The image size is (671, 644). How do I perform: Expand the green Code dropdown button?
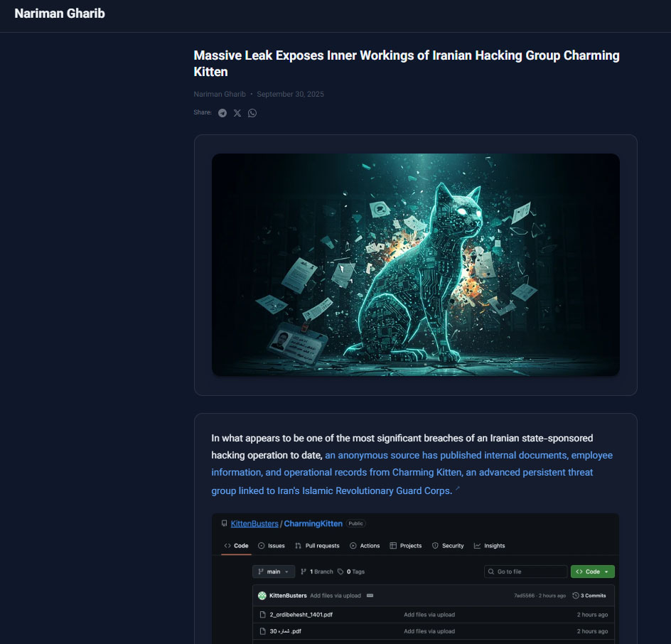coord(592,571)
